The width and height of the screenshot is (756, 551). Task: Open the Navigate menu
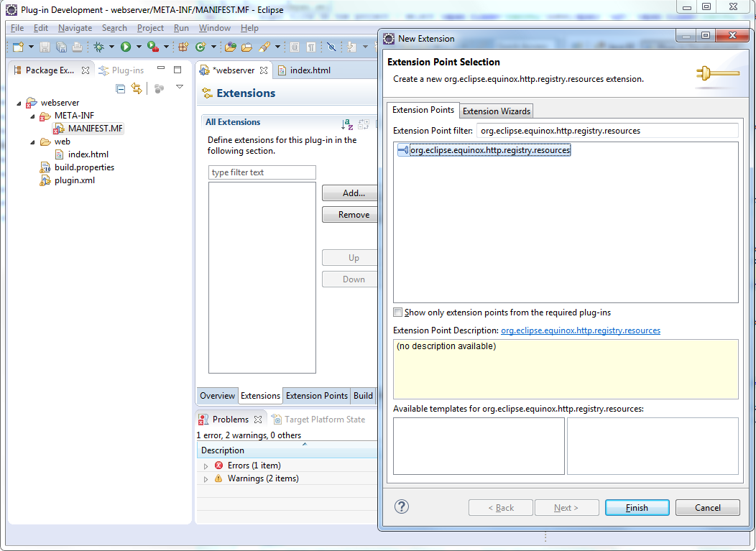[x=75, y=28]
